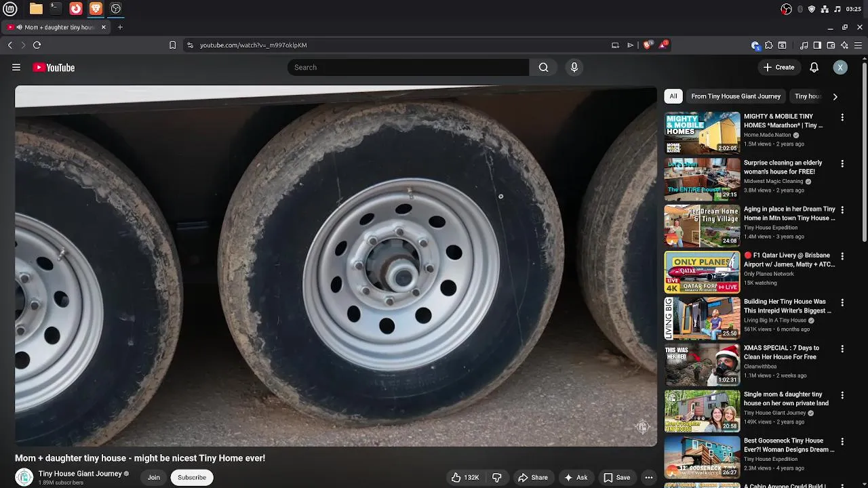Click the OBS tray icon
Image resolution: width=868 pixels, height=488 pixels.
[x=786, y=9]
